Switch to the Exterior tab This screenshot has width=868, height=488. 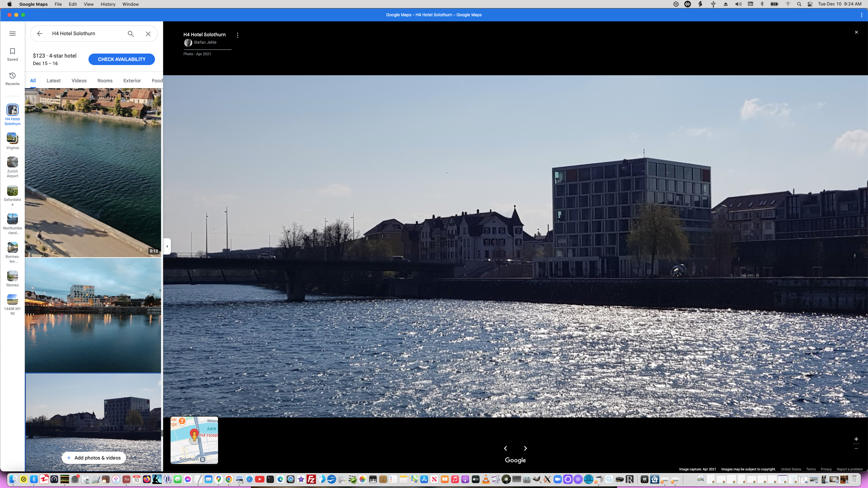click(132, 81)
